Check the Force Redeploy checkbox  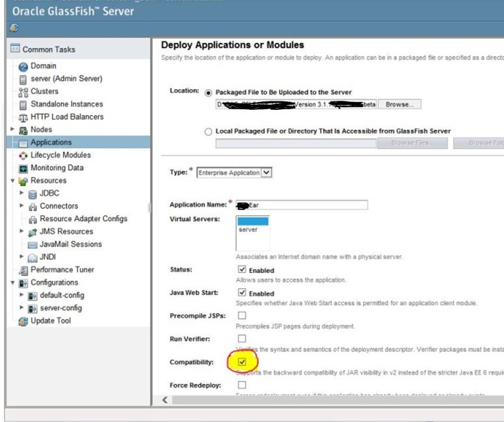tap(242, 385)
